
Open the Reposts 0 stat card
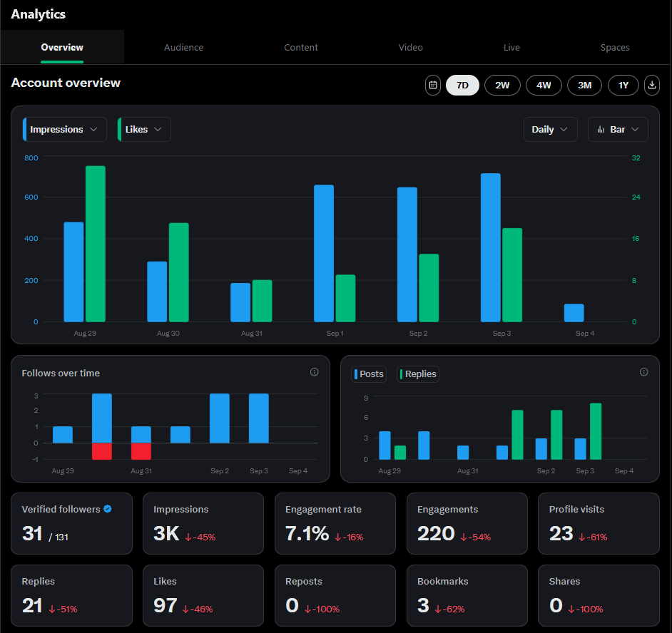pyautogui.click(x=335, y=595)
